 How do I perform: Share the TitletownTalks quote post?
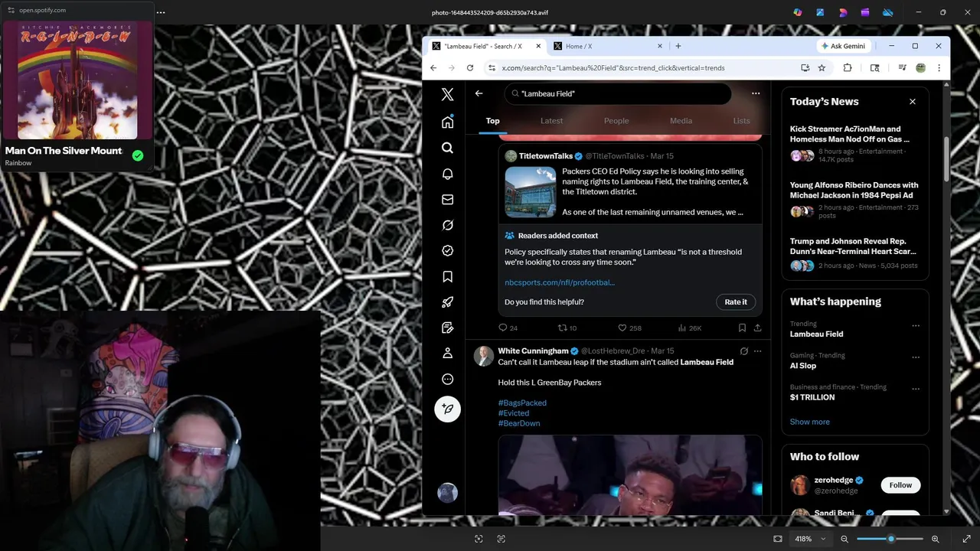757,328
